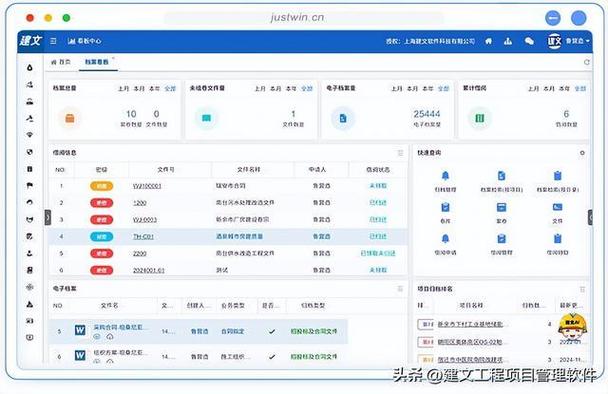Image resolution: width=608 pixels, height=394 pixels.
Task: Click the wifi signal icon in left sidebar
Action: click(30, 135)
